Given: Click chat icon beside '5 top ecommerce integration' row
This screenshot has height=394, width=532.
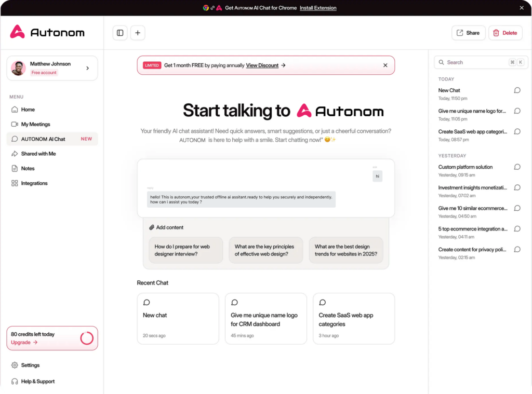Looking at the screenshot, I should pyautogui.click(x=517, y=229).
